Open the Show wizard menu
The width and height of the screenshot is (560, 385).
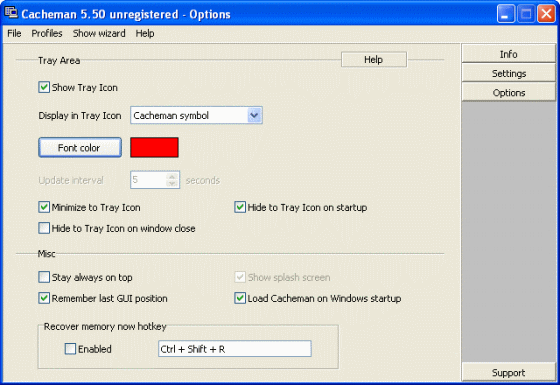tap(99, 34)
